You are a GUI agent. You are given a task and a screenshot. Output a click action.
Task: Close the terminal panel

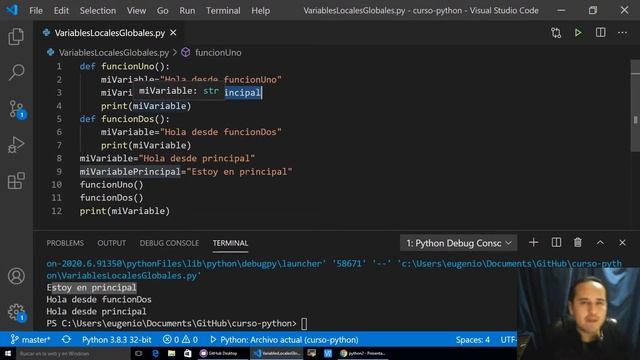(x=622, y=243)
